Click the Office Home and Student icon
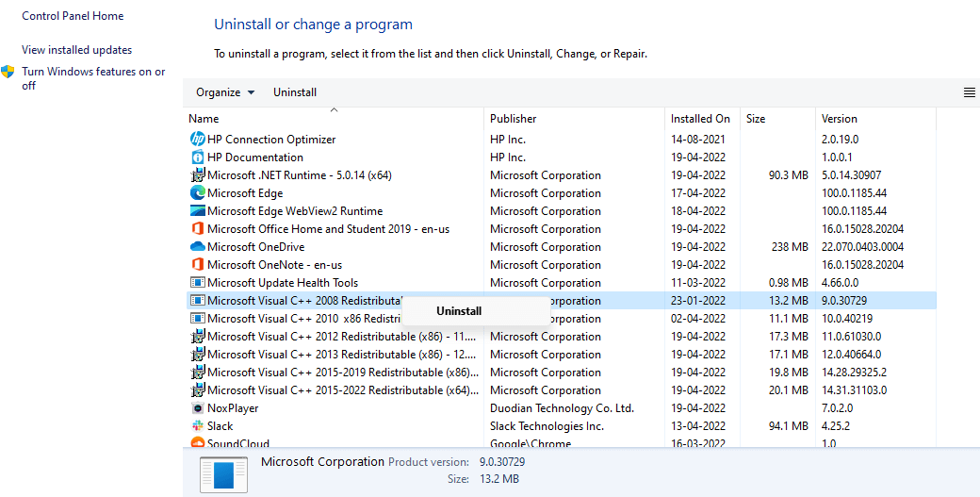The width and height of the screenshot is (980, 497). pyautogui.click(x=198, y=229)
